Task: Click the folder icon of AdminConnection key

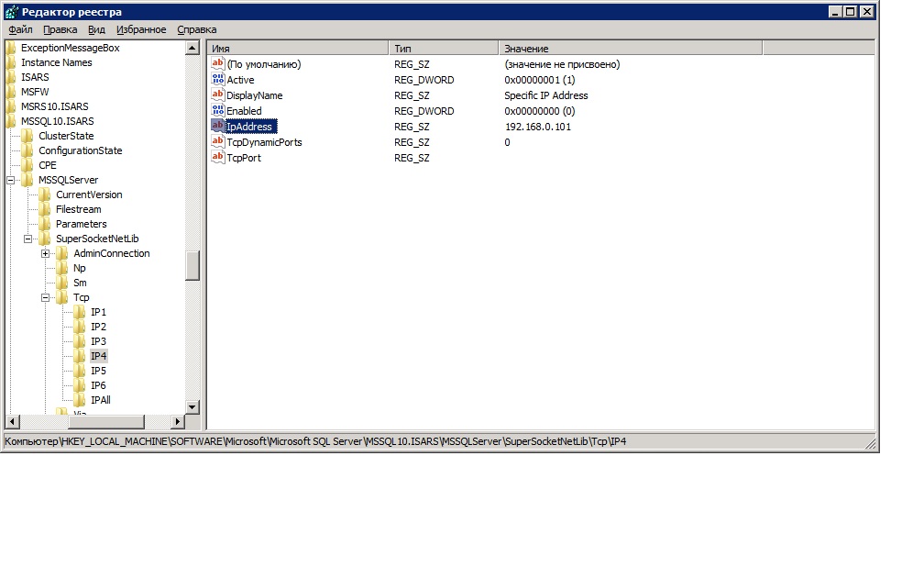Action: tap(62, 253)
